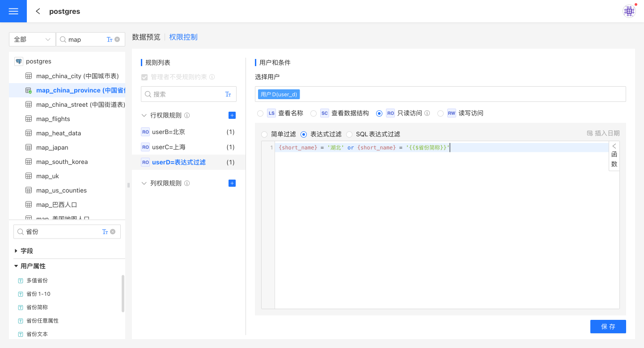Add a new row permission rule
The width and height of the screenshot is (644, 348).
click(232, 115)
